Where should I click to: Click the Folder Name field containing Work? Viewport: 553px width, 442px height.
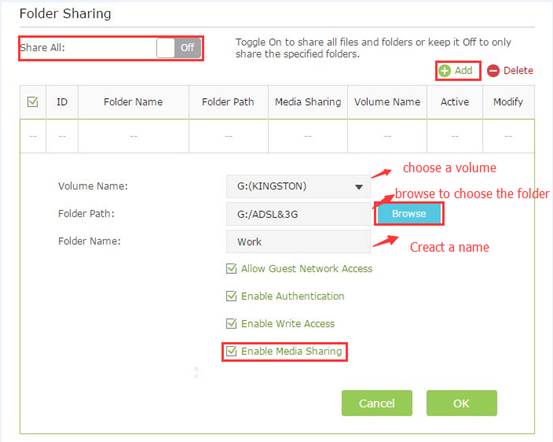(x=298, y=242)
